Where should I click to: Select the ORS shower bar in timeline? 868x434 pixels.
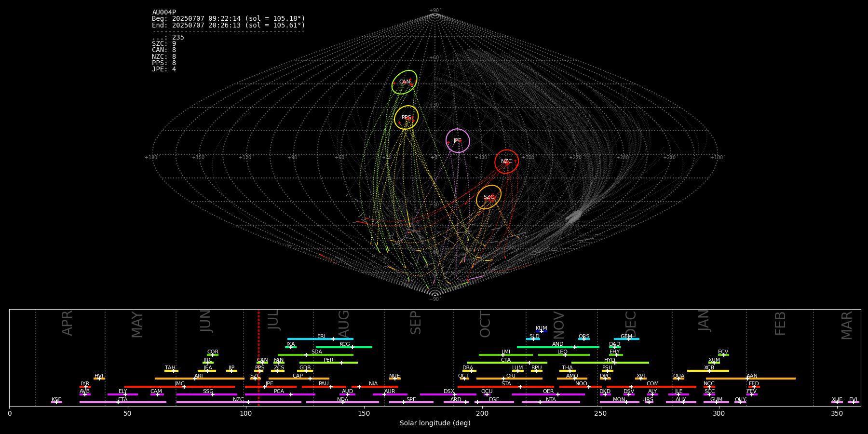click(x=584, y=339)
